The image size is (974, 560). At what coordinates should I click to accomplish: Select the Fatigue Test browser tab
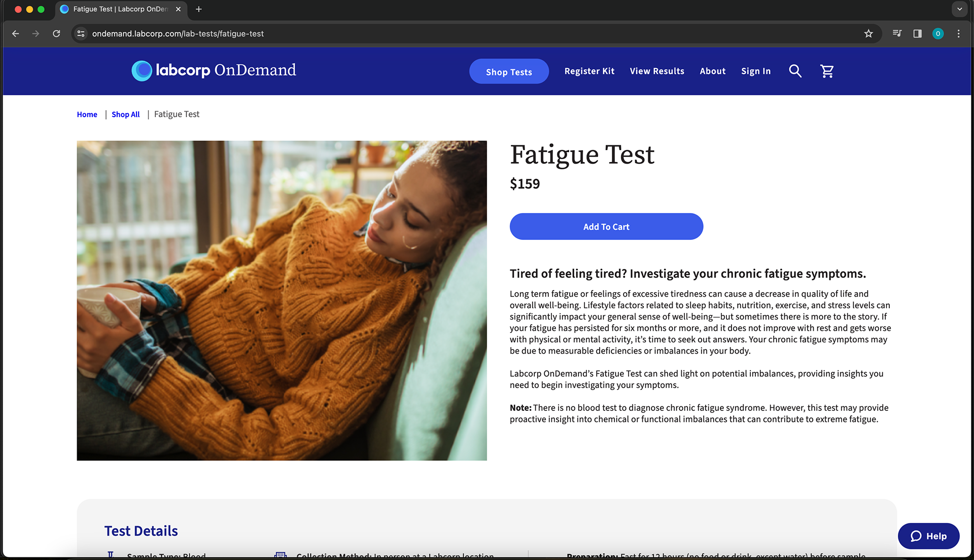(121, 9)
